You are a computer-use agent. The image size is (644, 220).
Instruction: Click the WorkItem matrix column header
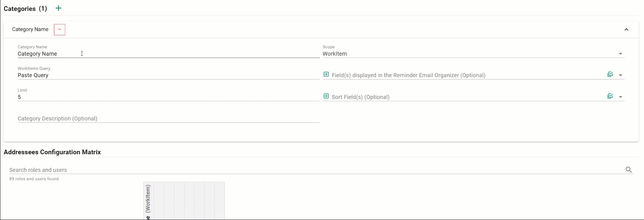click(148, 201)
